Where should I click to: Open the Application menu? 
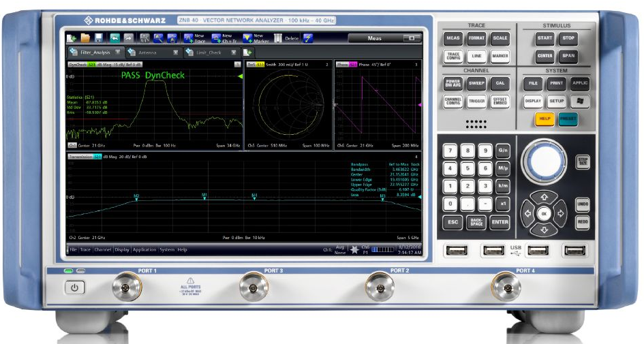144,250
